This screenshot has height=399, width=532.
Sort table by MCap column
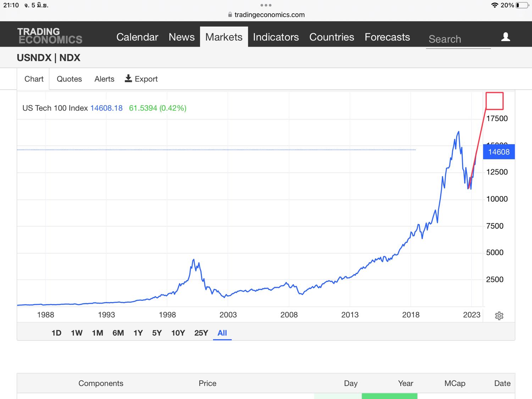point(455,383)
